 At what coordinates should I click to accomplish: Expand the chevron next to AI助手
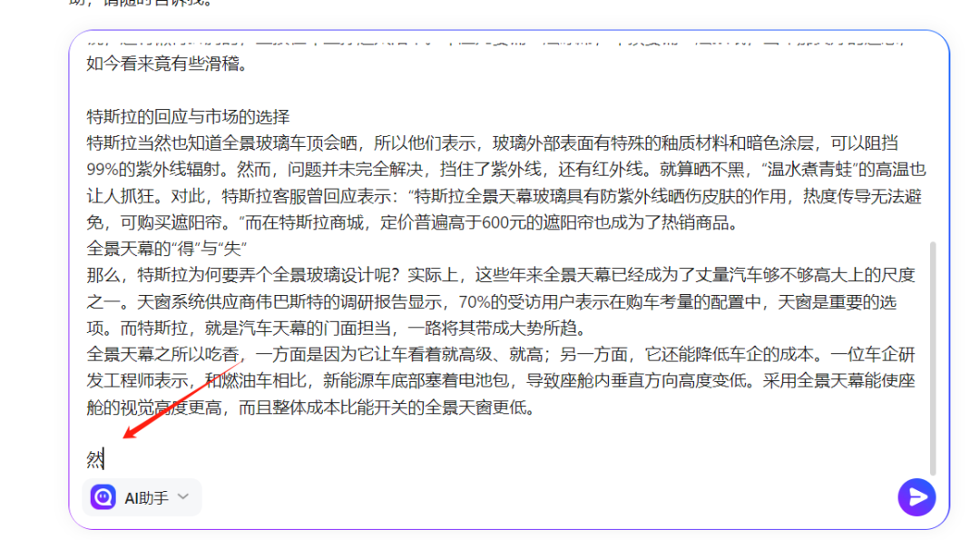tap(183, 496)
